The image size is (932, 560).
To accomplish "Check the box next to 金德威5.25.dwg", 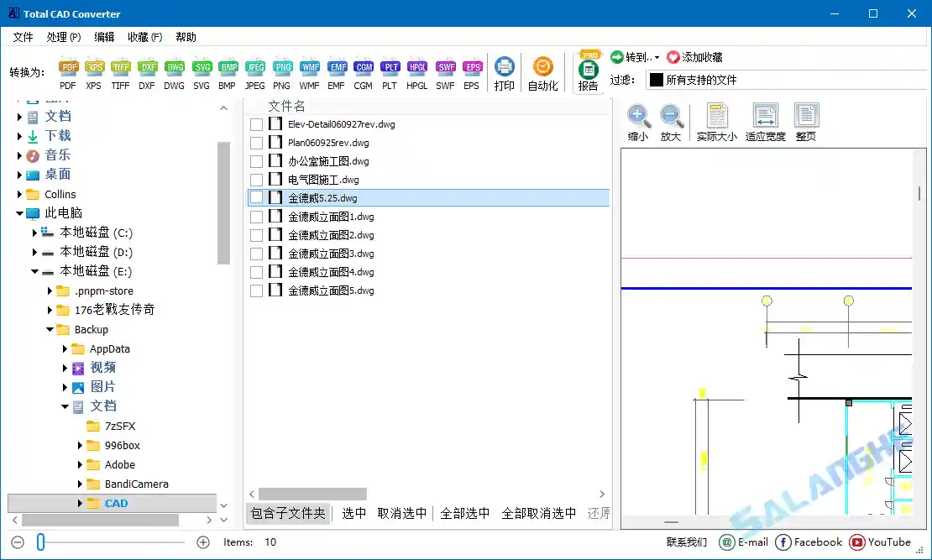I will click(x=256, y=197).
